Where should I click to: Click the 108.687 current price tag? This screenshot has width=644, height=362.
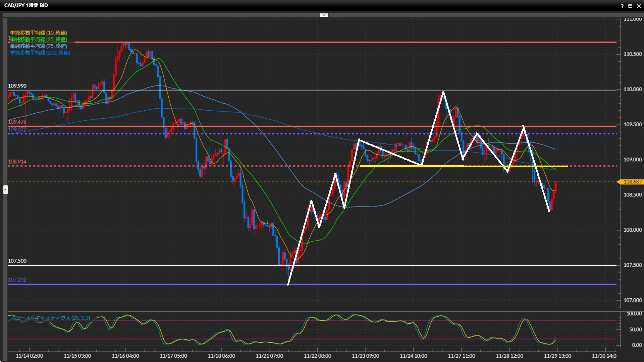click(x=632, y=182)
